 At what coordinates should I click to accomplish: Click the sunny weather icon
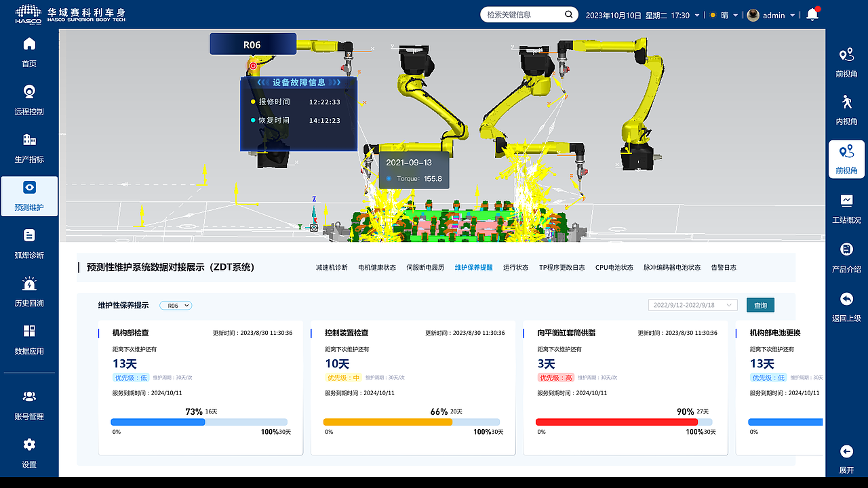(x=713, y=15)
